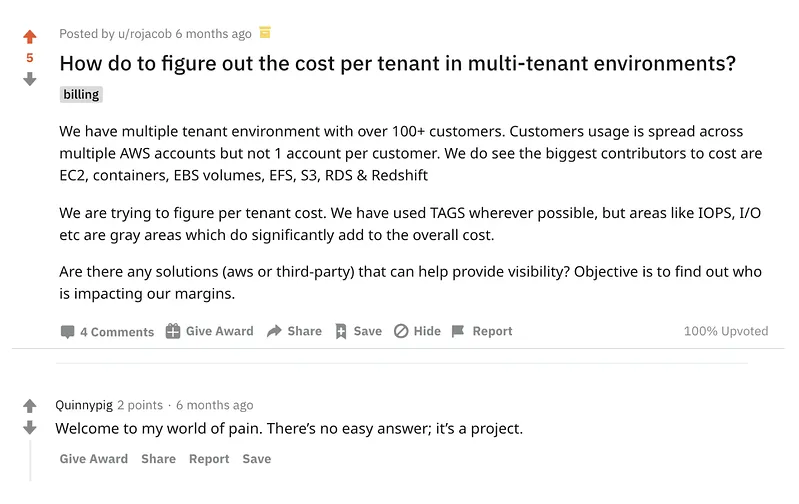Click the post title about cost per tenant

[x=397, y=64]
